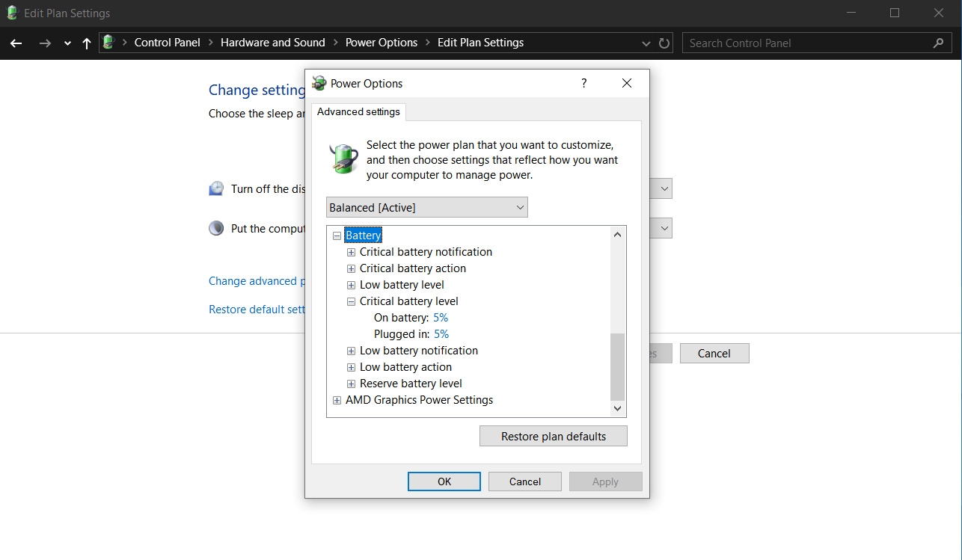Collapse Critical battery level
962x560 pixels.
[351, 301]
